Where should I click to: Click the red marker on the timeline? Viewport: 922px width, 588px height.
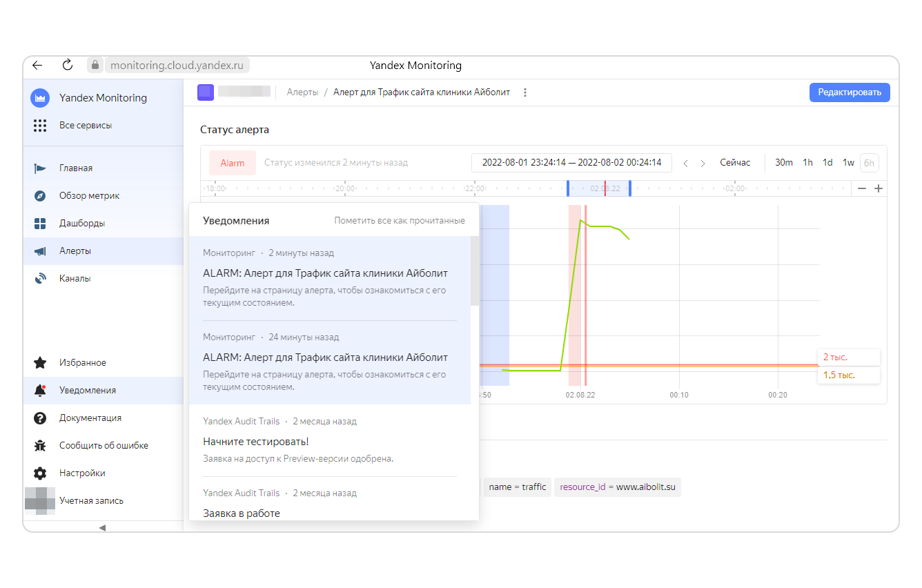(x=605, y=188)
